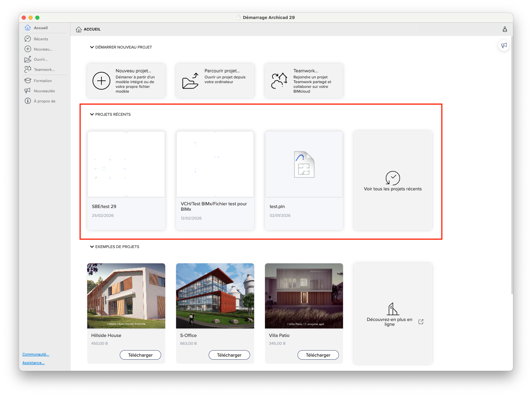Click the VCH/Test BIMx/Fichier test pour BIMx name

coord(214,206)
